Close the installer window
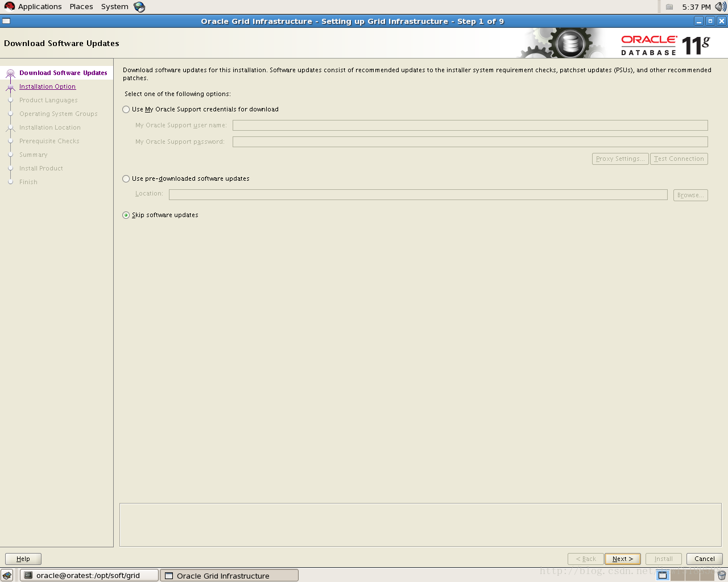 [722, 21]
